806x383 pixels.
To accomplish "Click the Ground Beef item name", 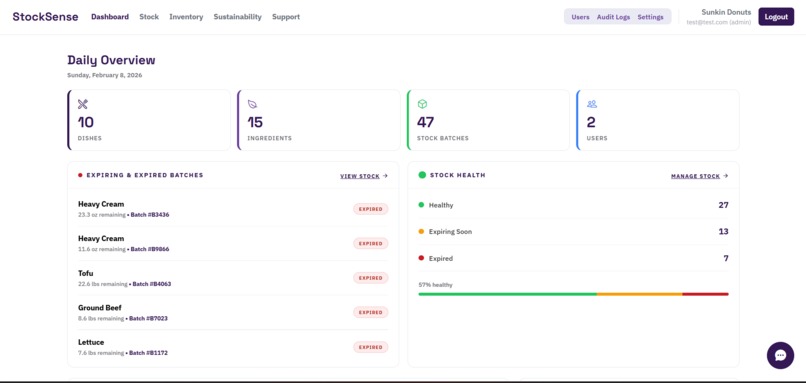I will point(100,307).
